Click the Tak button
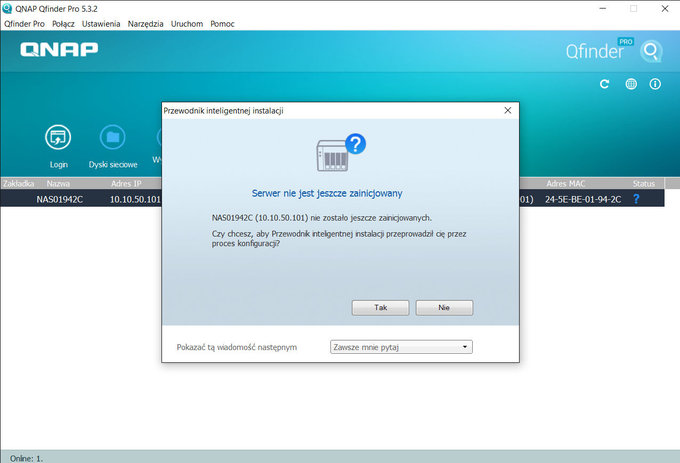680x463 pixels. coord(380,307)
